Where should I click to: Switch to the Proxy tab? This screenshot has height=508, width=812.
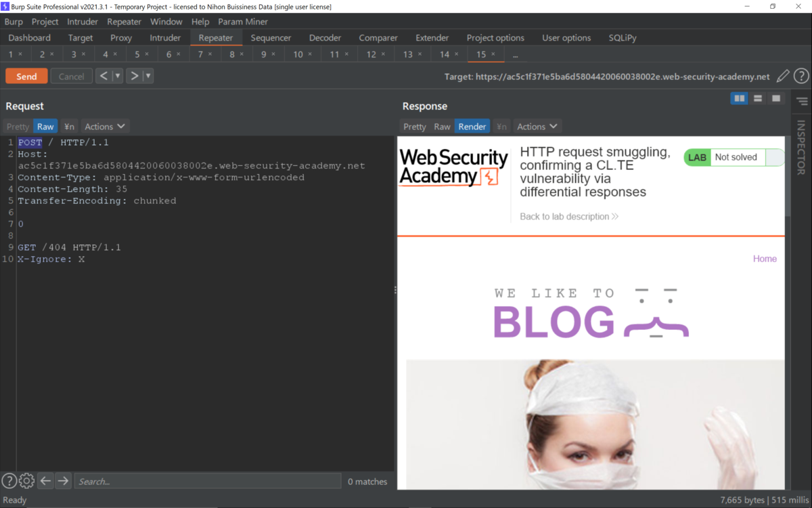tap(121, 38)
